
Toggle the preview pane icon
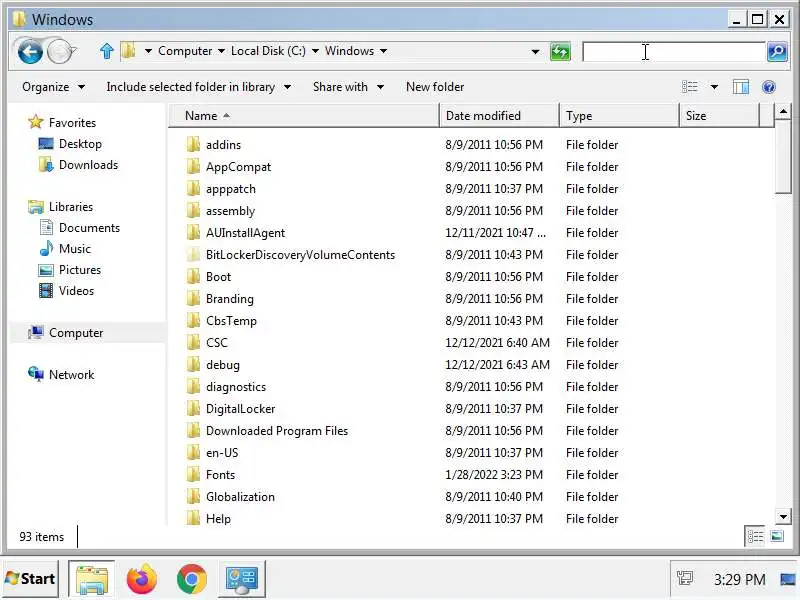(x=740, y=87)
